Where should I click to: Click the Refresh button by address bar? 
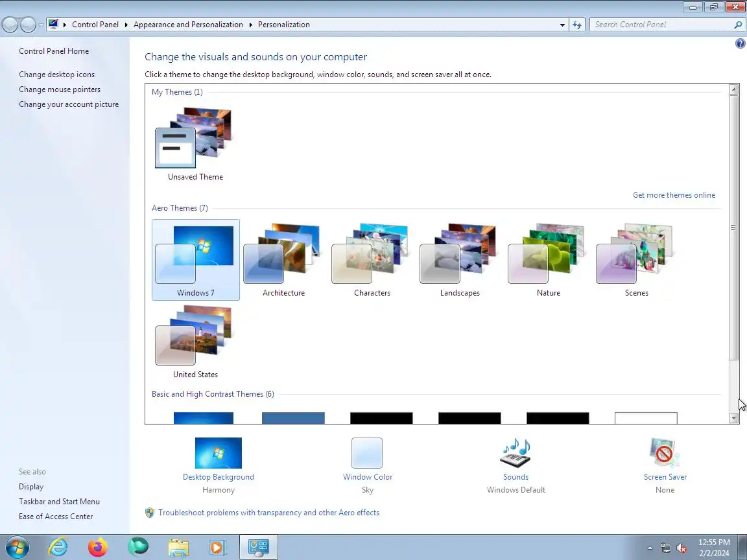(x=577, y=25)
